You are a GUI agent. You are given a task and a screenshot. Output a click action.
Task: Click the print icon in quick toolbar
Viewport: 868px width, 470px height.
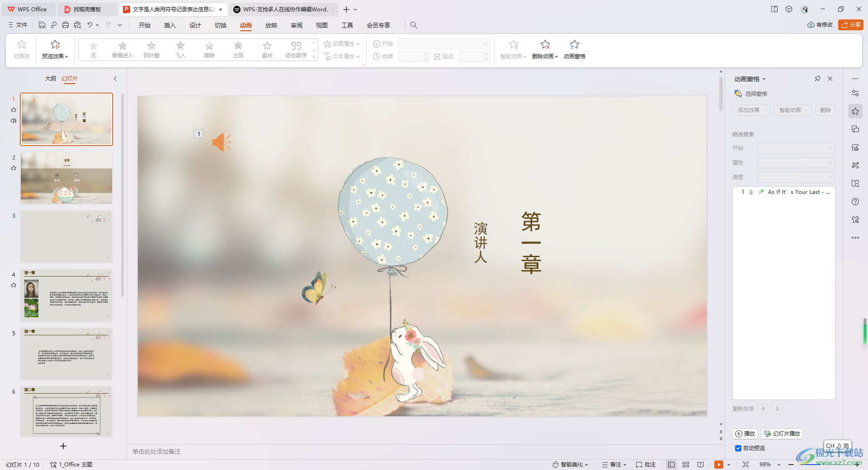[66, 25]
